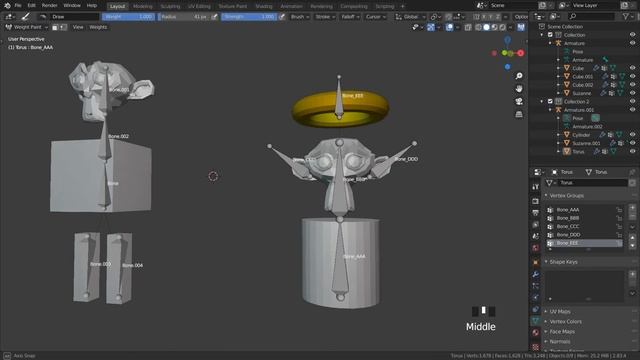Screen dimensions: 640x360
Task: Open the Stroke settings dropdown
Action: click(x=325, y=17)
